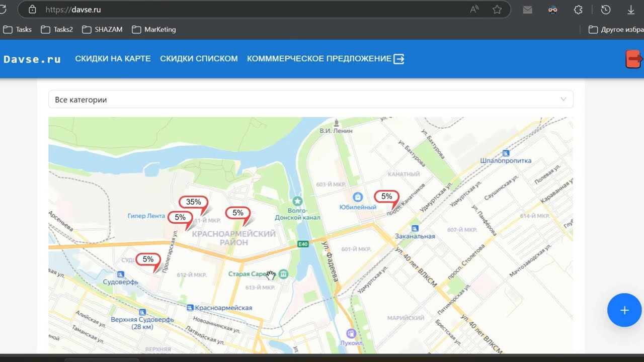Select the 35% discount map marker

(x=194, y=202)
